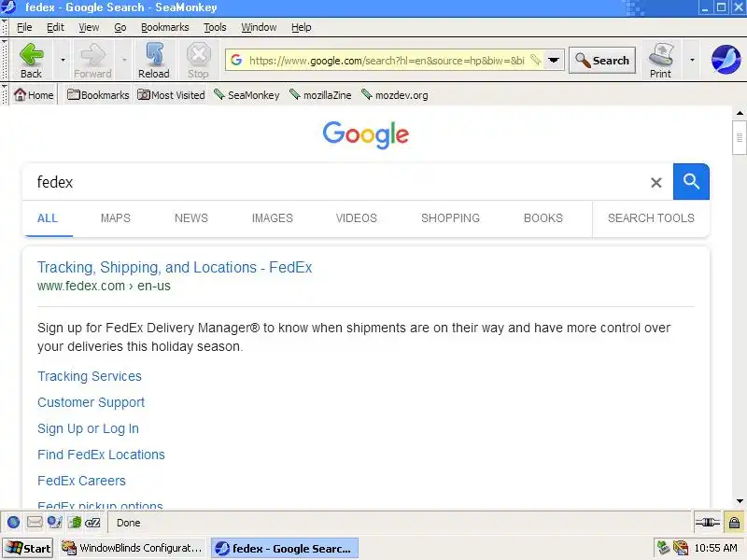Open the URL bar history dropdown

[554, 60]
